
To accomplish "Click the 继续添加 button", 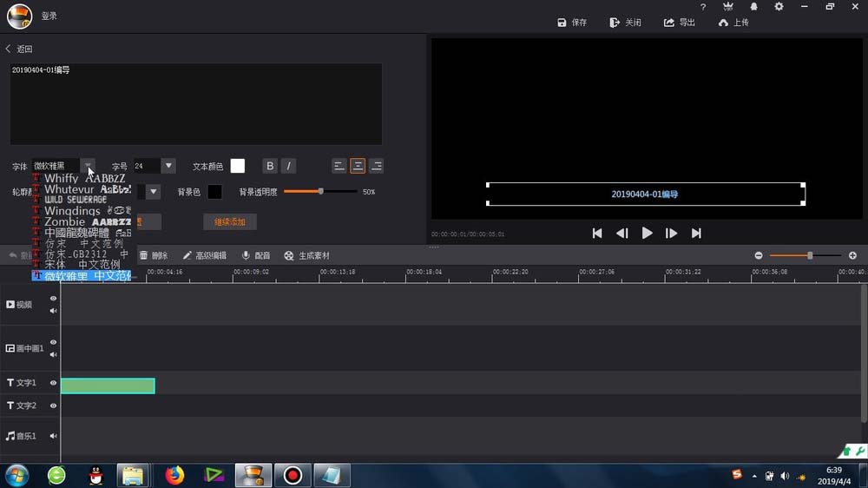I will point(230,221).
